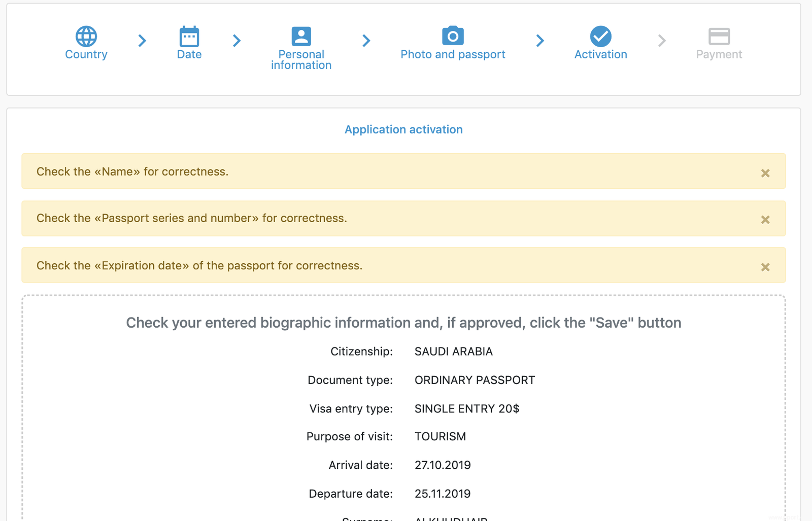
Task: Click the gray chevron before Payment
Action: 661,41
